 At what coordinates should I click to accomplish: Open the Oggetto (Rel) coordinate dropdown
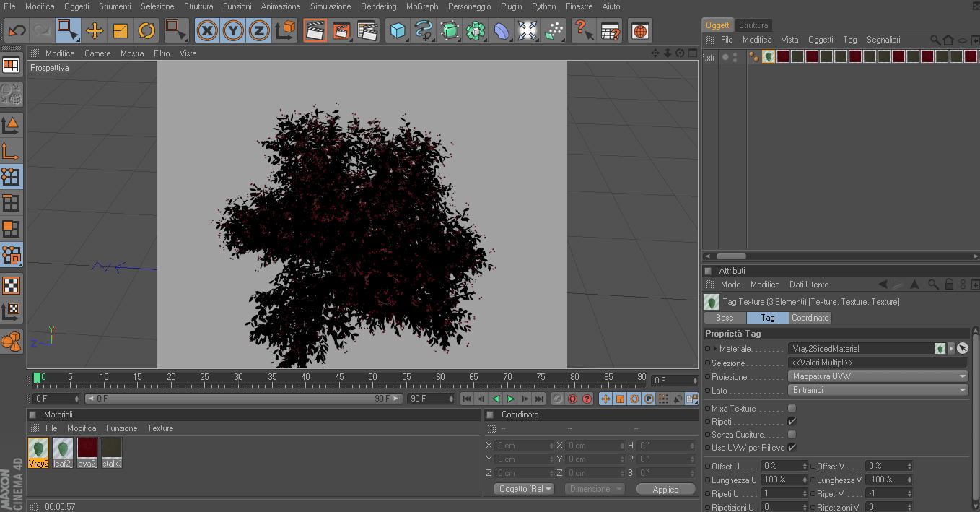[x=524, y=489]
